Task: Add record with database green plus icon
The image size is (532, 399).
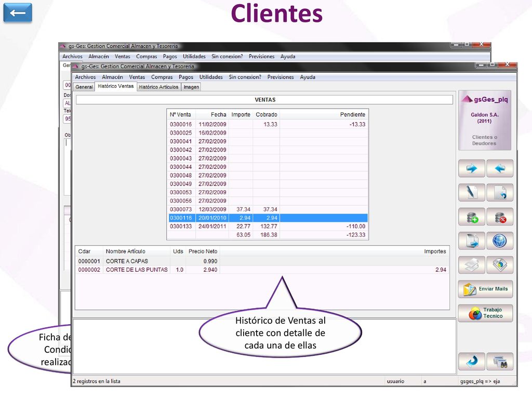Action: [472, 217]
